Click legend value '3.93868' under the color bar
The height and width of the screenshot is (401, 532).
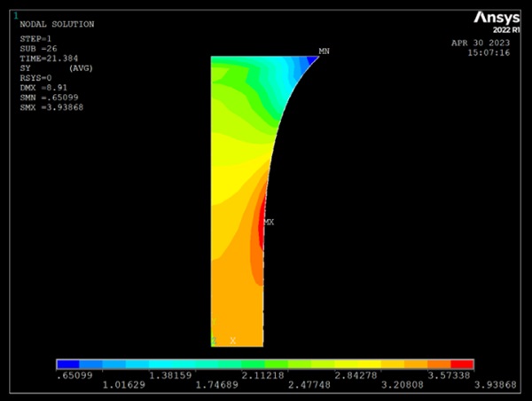pyautogui.click(x=496, y=385)
